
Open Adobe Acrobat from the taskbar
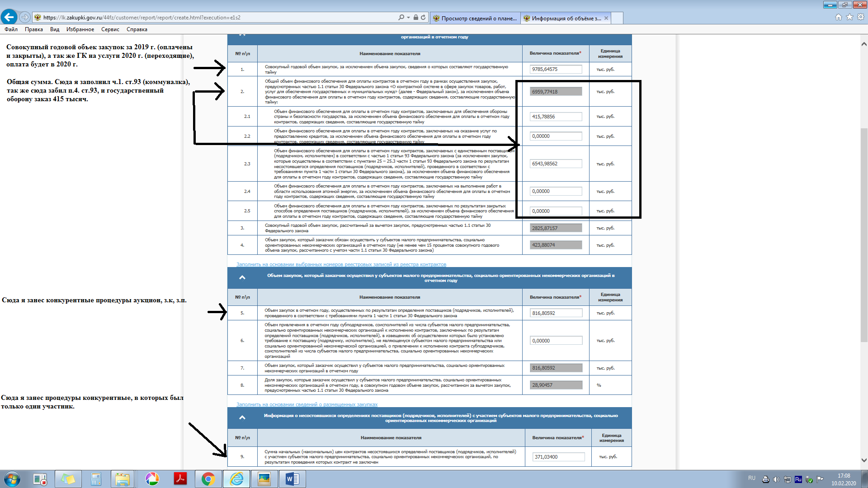coord(180,479)
